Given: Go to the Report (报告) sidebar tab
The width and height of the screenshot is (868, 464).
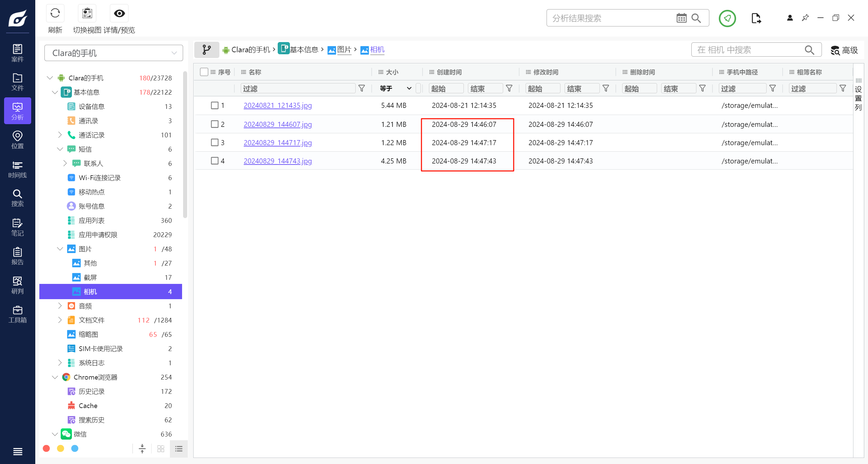Looking at the screenshot, I should [17, 256].
